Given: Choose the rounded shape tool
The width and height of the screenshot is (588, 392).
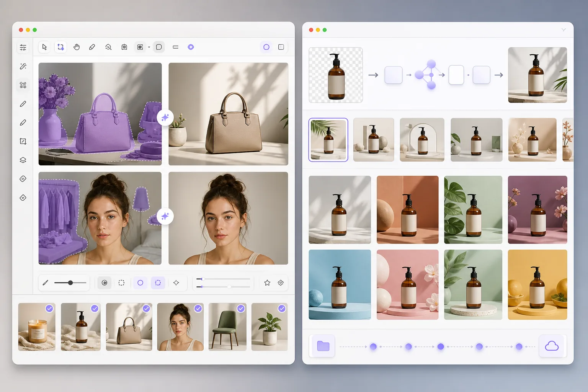Looking at the screenshot, I should (159, 47).
